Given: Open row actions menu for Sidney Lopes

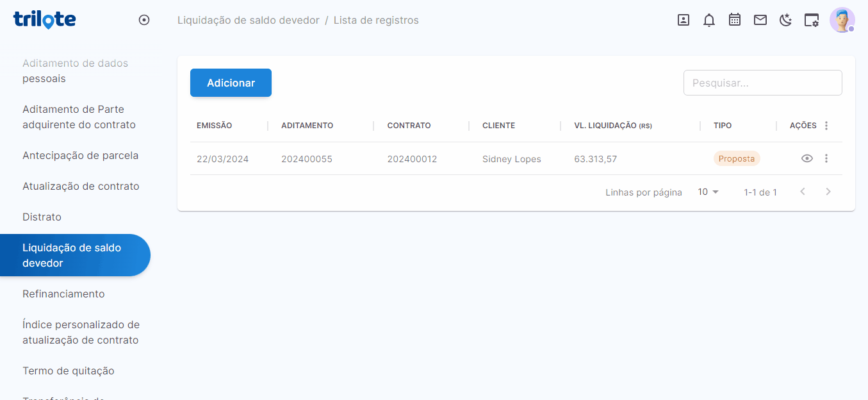Looking at the screenshot, I should point(826,158).
